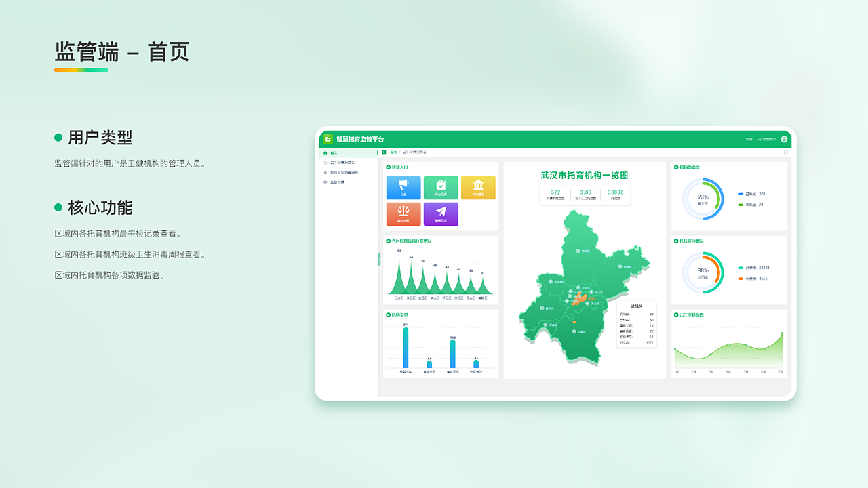This screenshot has width=868, height=488.
Task: Click the bar labeled 55
Action: click(x=429, y=365)
